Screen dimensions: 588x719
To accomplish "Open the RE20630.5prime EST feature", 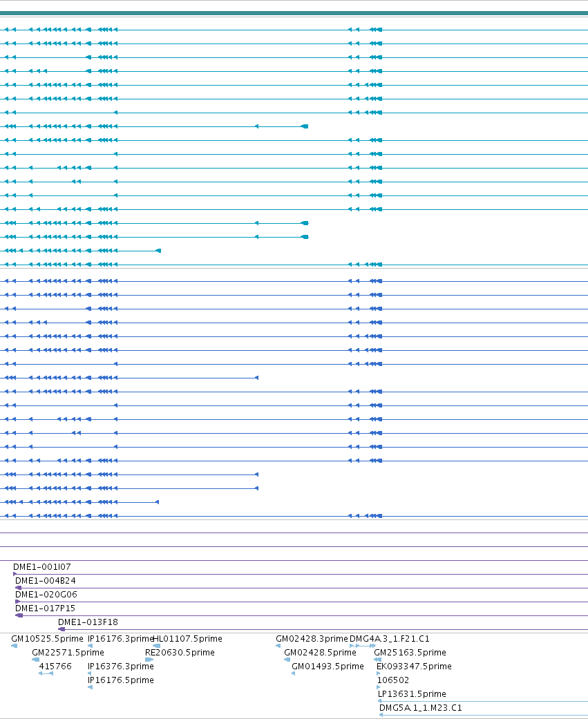I will 180,652.
